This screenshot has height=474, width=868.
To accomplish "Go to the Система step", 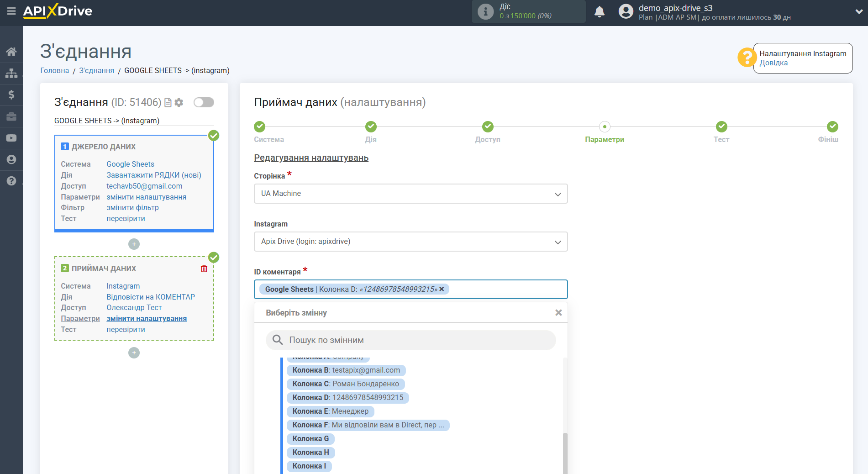I will pyautogui.click(x=260, y=126).
